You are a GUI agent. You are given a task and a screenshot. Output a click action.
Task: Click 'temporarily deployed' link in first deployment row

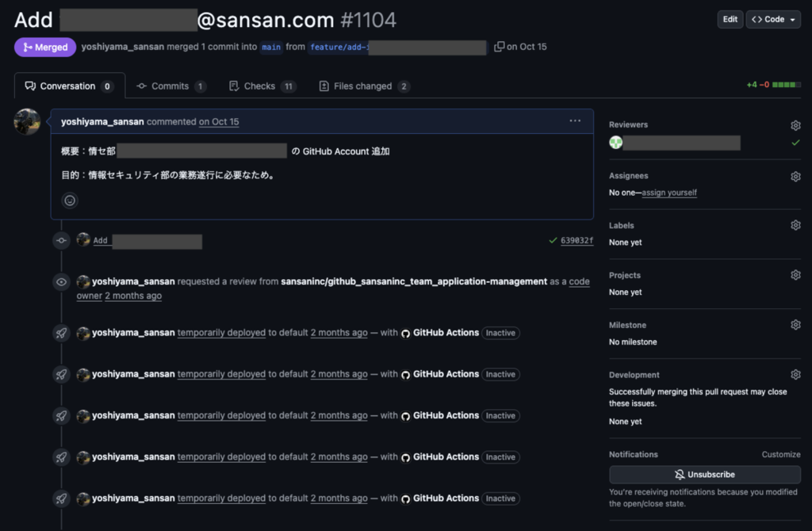(221, 333)
